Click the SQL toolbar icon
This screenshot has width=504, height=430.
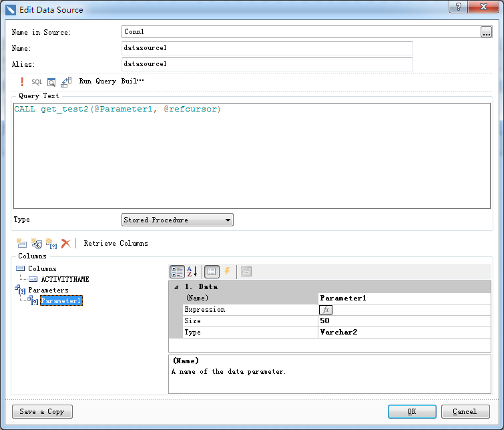pyautogui.click(x=37, y=81)
